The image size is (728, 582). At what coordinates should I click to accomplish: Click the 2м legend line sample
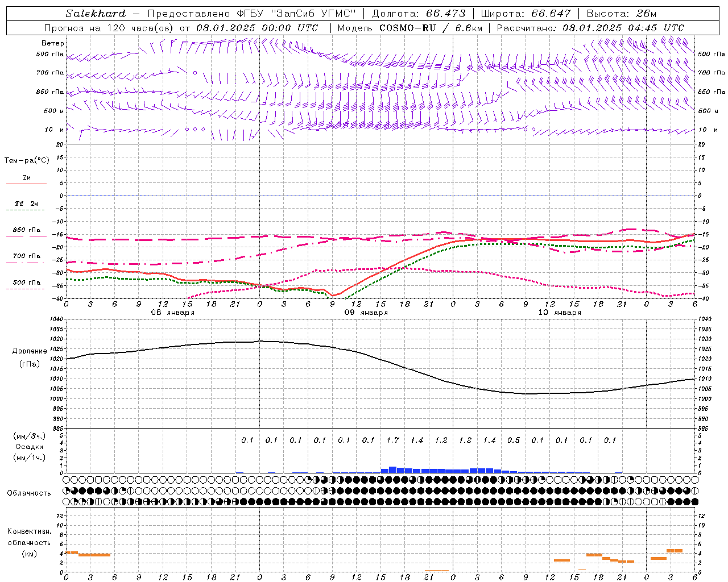coord(26,184)
